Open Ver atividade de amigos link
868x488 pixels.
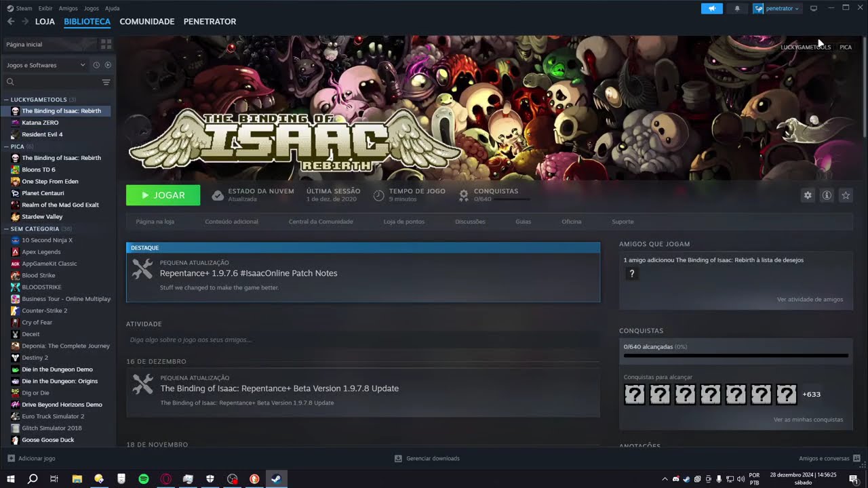[810, 300]
